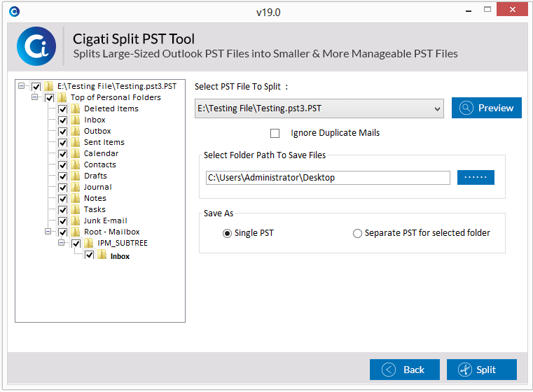Screen dimensions: 533x392
Task: Click the Split button
Action: [x=481, y=369]
